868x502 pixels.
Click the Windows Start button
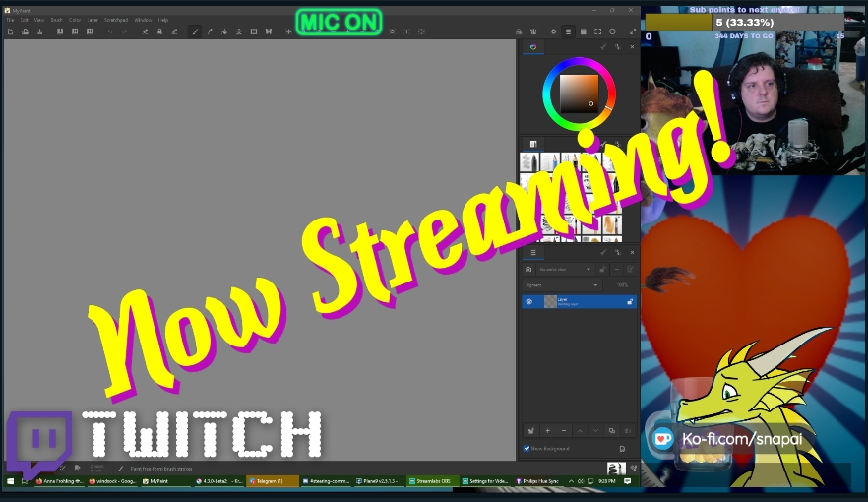click(10, 481)
